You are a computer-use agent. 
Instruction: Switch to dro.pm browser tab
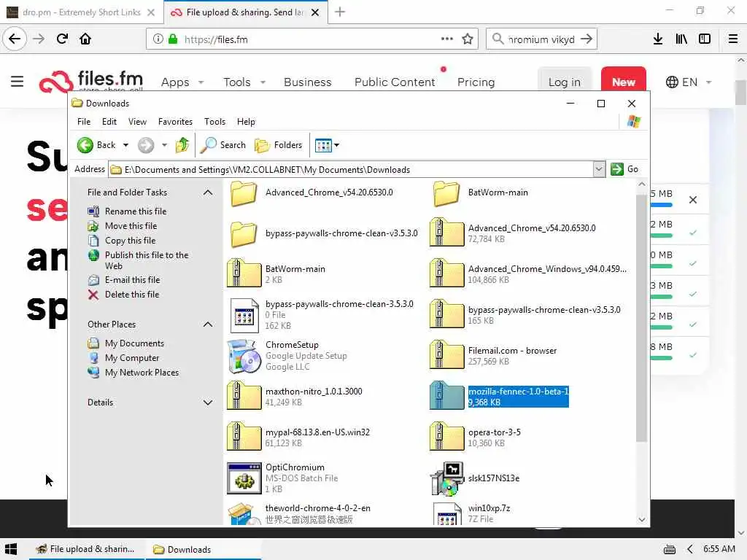[x=81, y=12]
